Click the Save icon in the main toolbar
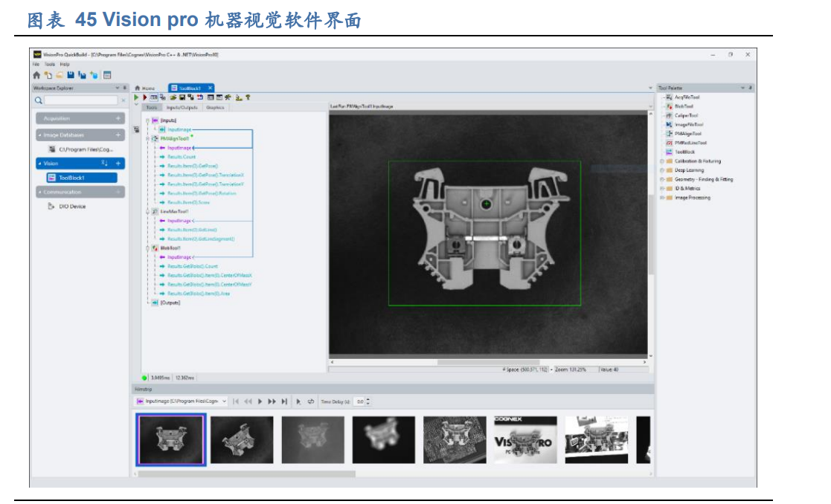 (71, 75)
